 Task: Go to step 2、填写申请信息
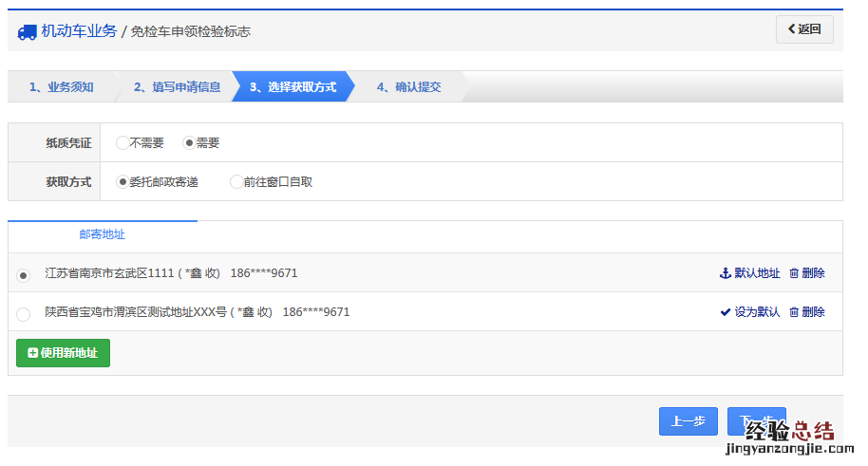[177, 87]
